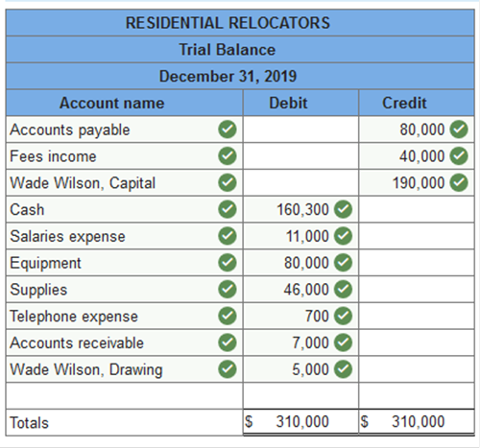Click the checkmark next to Cash debit 160,300
Viewport: 480px width, 448px height.
(343, 209)
